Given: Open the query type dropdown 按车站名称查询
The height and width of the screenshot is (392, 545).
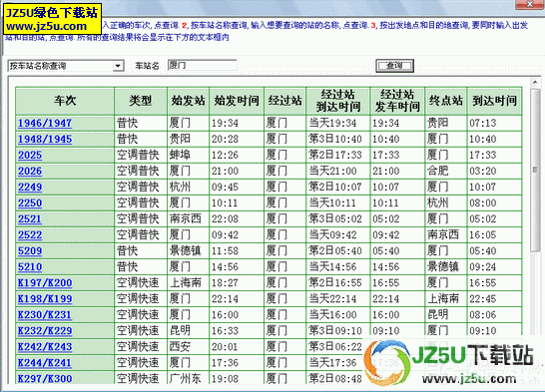Looking at the screenshot, I should click(66, 66).
